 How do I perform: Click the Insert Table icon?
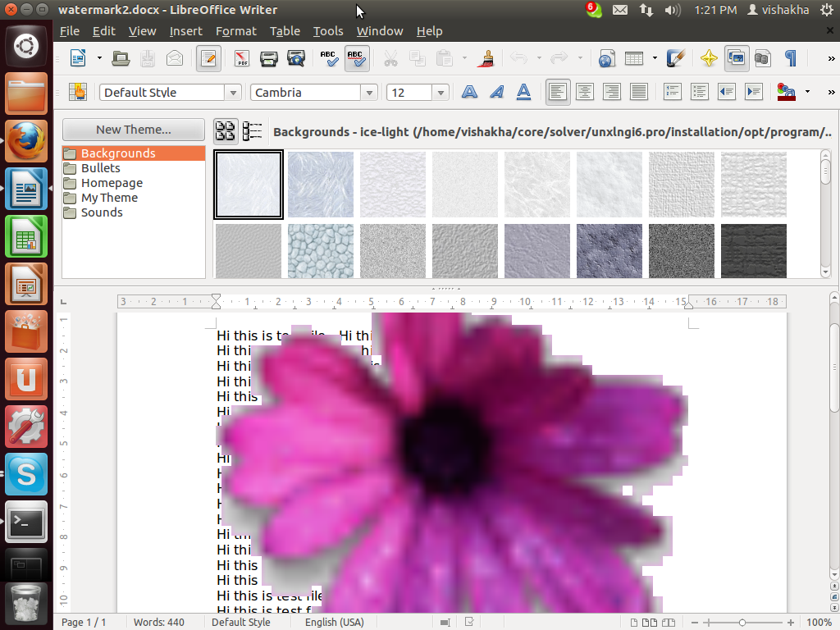pyautogui.click(x=633, y=58)
